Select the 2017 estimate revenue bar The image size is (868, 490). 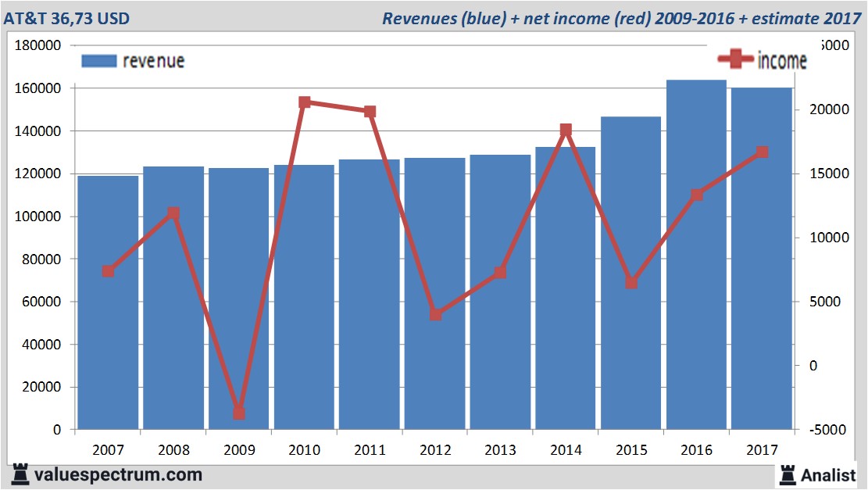(762, 259)
